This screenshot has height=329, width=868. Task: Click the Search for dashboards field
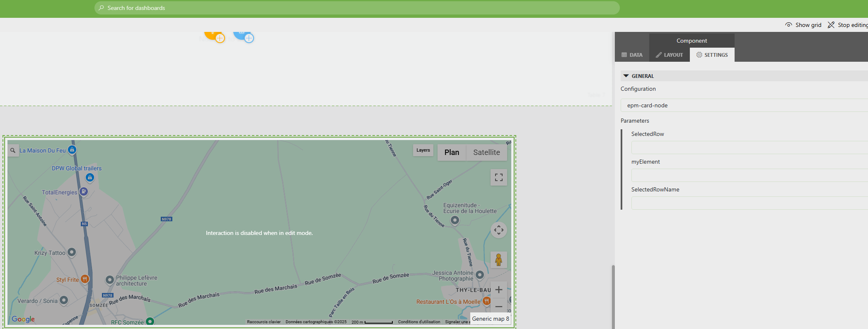point(357,8)
